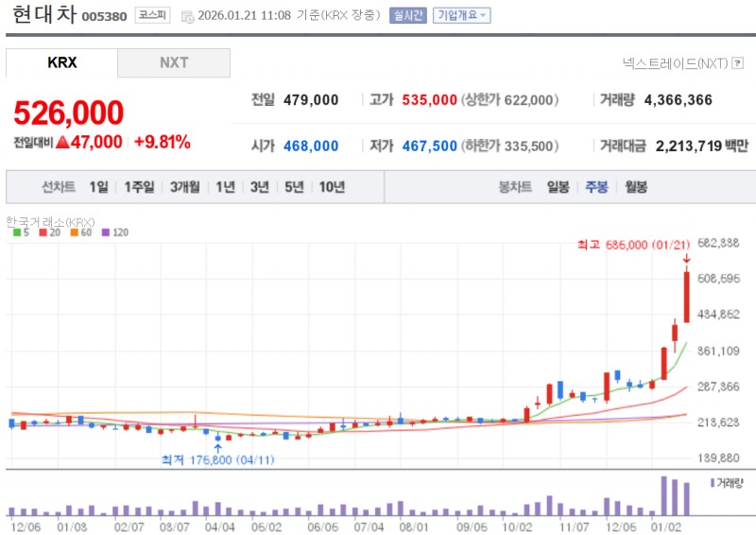Switch candle chart to 주봉
The image size is (756, 535).
coord(596,187)
